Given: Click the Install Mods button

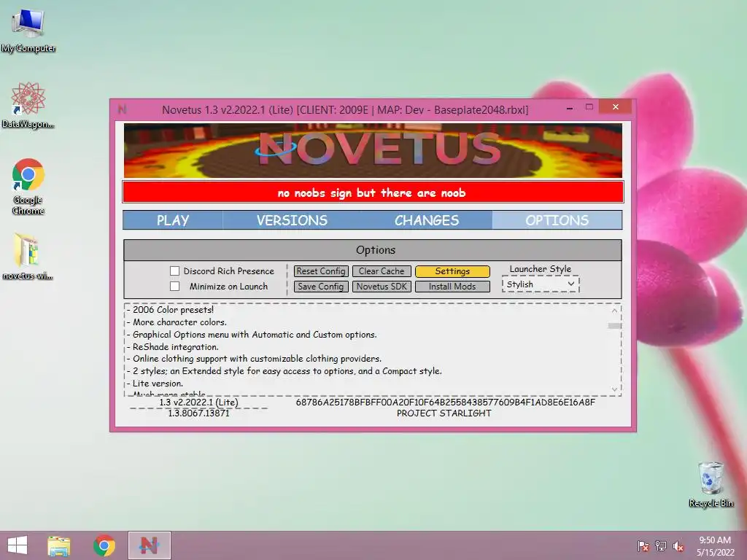Looking at the screenshot, I should point(452,286).
